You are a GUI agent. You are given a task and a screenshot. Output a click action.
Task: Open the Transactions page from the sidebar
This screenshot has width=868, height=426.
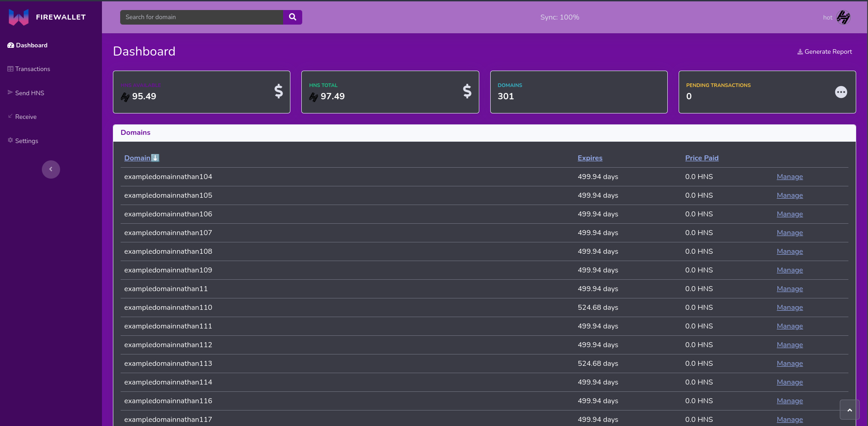click(32, 69)
